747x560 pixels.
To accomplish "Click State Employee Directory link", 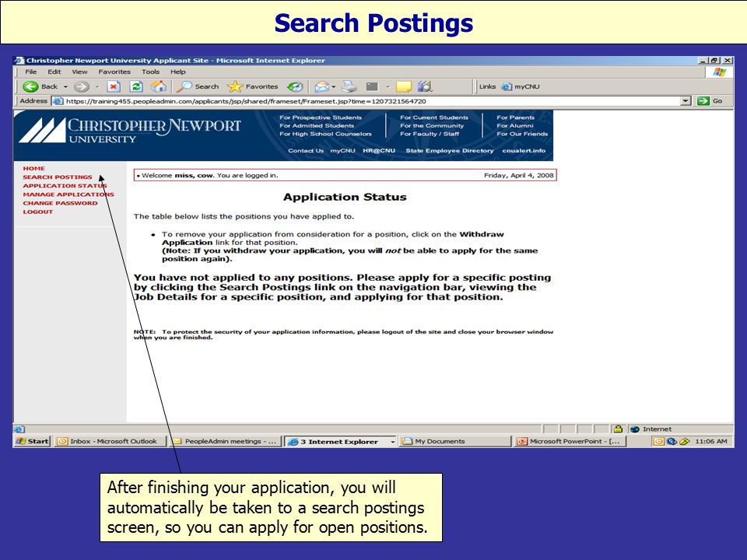I will 449,150.
